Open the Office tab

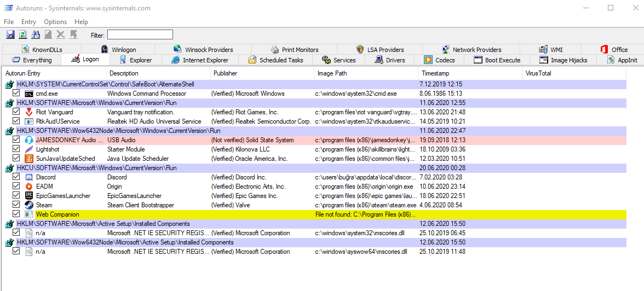(613, 50)
